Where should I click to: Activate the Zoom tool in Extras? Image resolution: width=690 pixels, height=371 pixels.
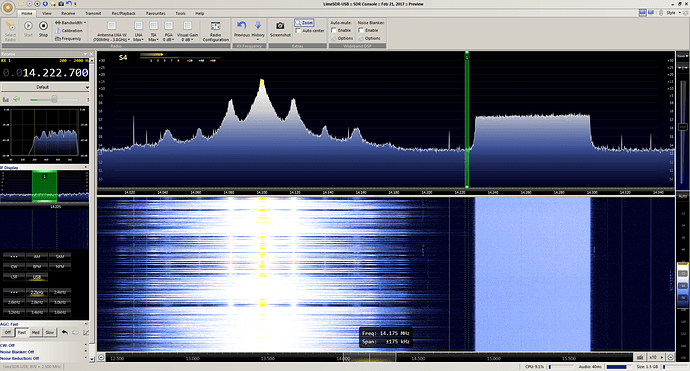pos(305,22)
